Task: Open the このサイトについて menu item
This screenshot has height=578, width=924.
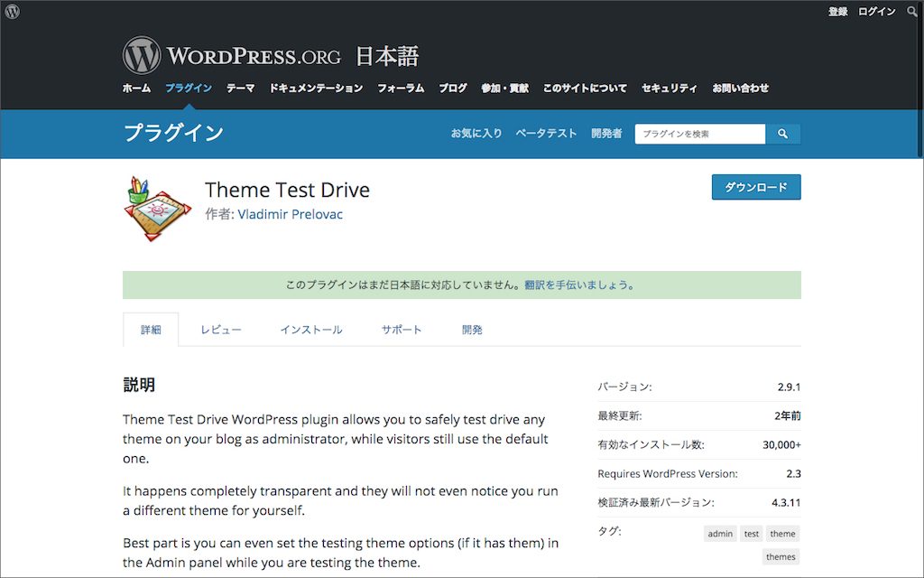Action: click(x=585, y=88)
